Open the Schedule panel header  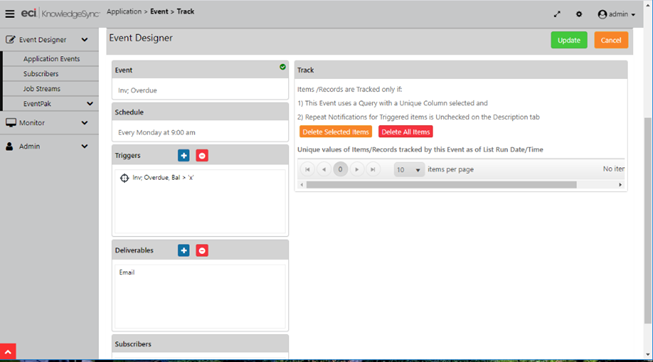click(200, 112)
